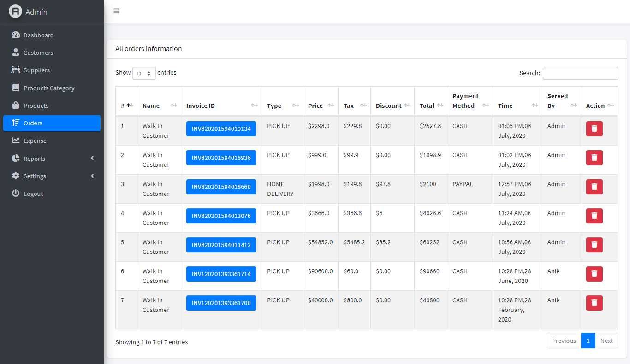Toggle sorting on Total column
The height and width of the screenshot is (364, 630).
[430, 106]
